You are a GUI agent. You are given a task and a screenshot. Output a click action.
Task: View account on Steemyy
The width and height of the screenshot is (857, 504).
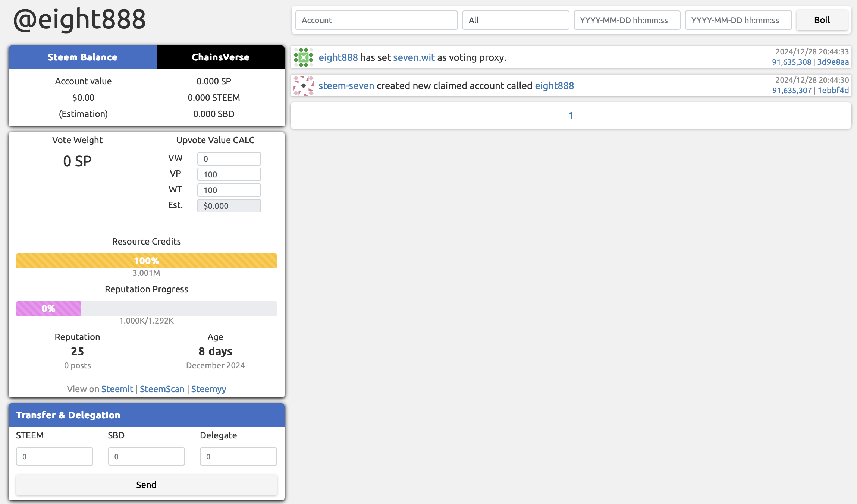[x=208, y=389]
